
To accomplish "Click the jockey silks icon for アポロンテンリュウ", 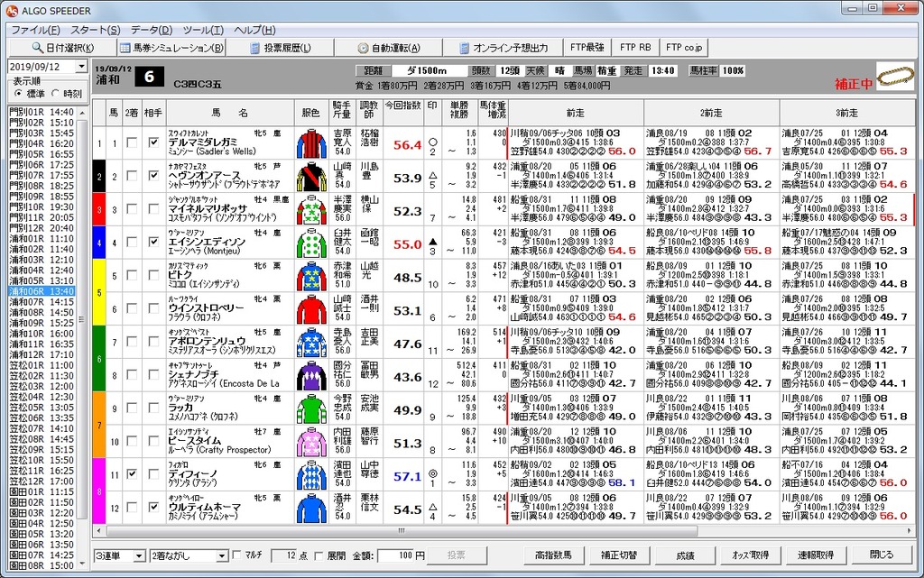I will tap(311, 343).
